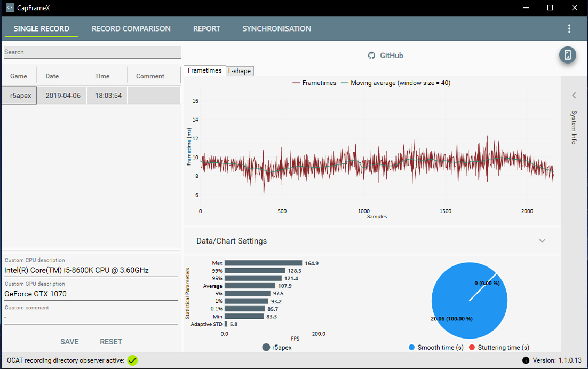Switch to the Single Record tab
This screenshot has width=588, height=369.
click(41, 28)
